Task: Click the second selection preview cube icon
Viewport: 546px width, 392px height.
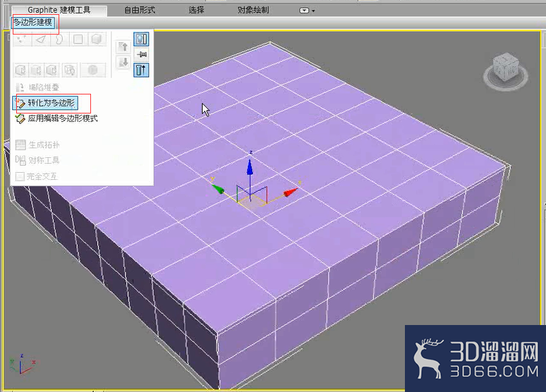Action: coord(36,70)
